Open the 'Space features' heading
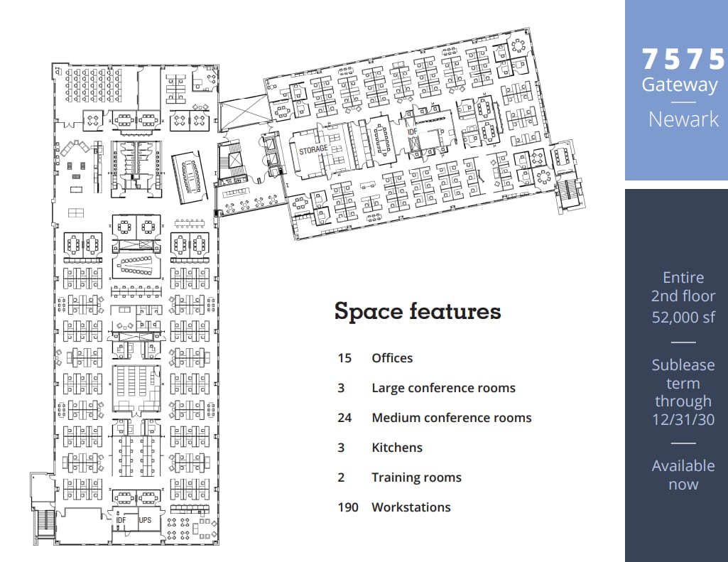Image resolution: width=728 pixels, height=562 pixels. 417,311
